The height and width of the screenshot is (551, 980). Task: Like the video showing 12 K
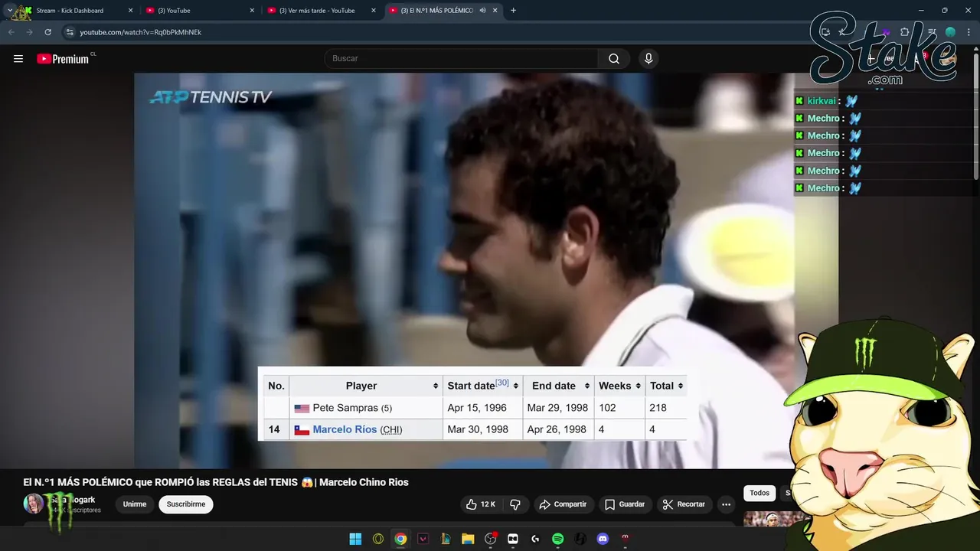click(x=481, y=504)
